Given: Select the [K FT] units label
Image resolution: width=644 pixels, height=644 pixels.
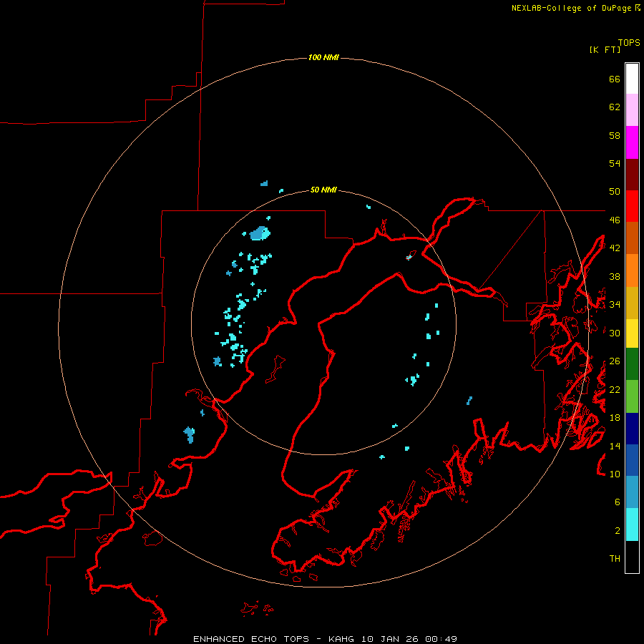Looking at the screenshot, I should click(605, 49).
